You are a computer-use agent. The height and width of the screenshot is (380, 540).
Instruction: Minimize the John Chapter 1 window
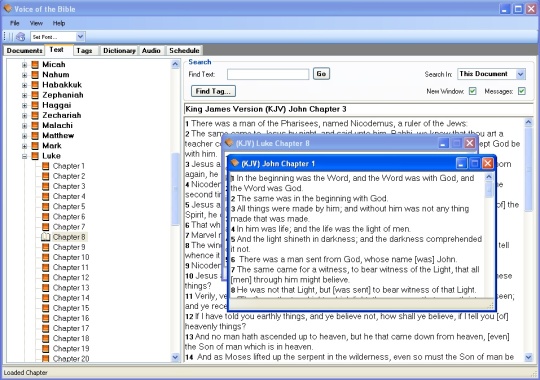point(461,164)
